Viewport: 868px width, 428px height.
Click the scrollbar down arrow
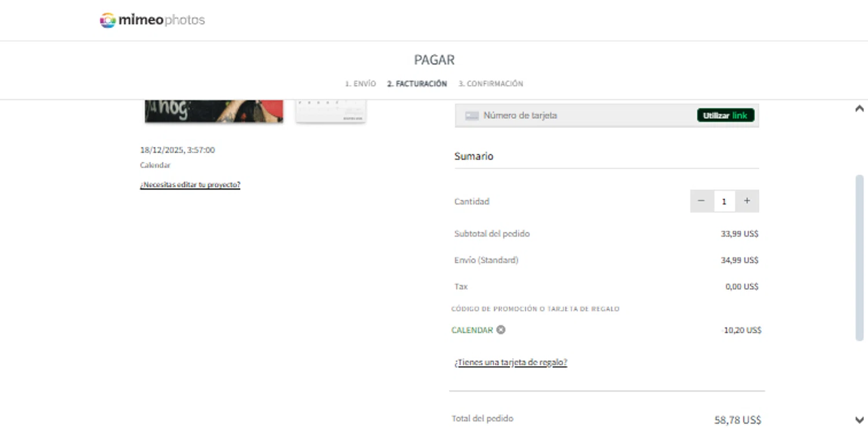859,420
